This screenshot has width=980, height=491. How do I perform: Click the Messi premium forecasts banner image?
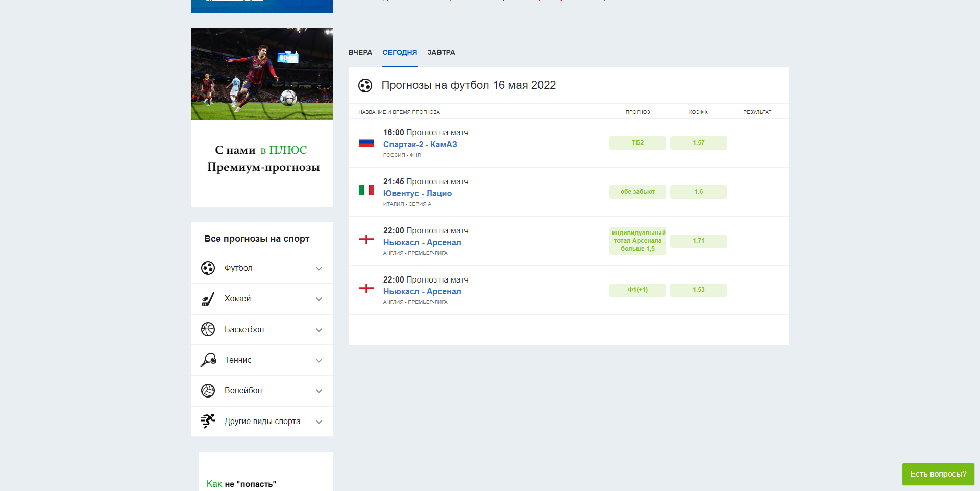click(x=262, y=74)
